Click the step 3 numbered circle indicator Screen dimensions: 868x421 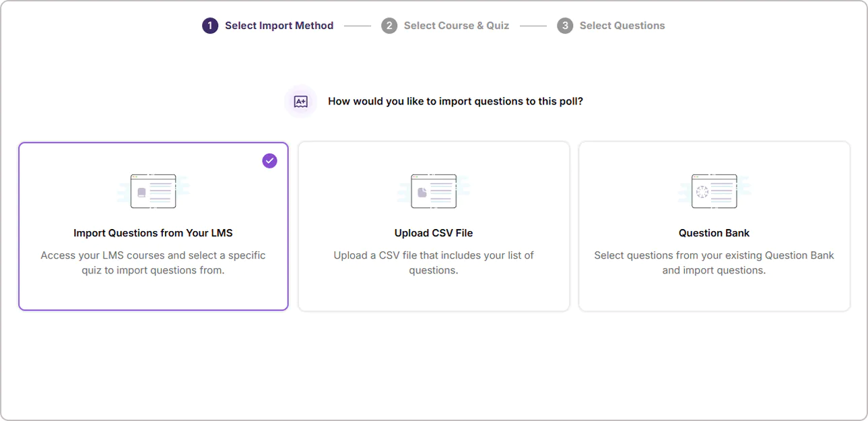tap(564, 25)
